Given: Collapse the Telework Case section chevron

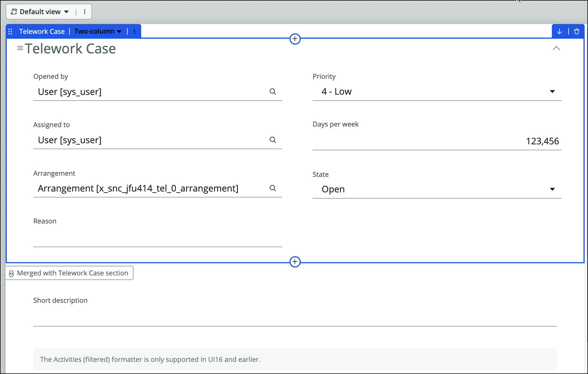Looking at the screenshot, I should (x=556, y=48).
